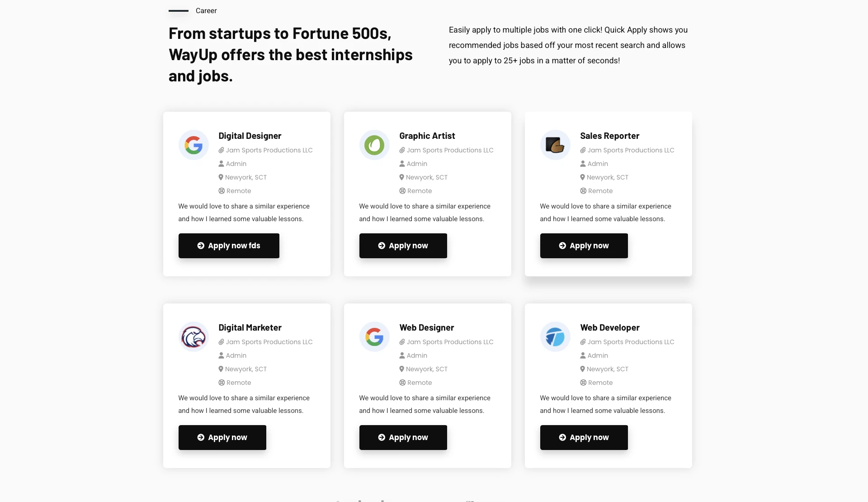This screenshot has width=868, height=502.
Task: Click the paperclip icon under Digital Designer
Action: point(222,150)
